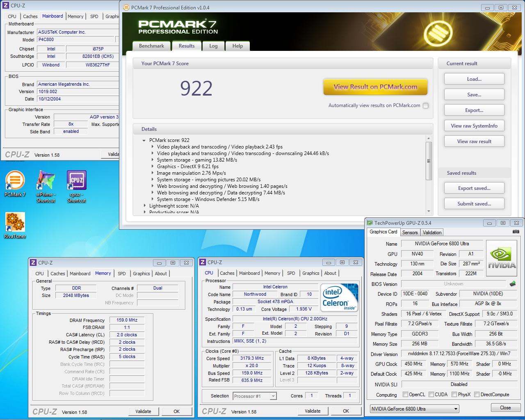Open the Sensors tab in GPU-Z
This screenshot has height=420, width=525.
[x=410, y=233]
